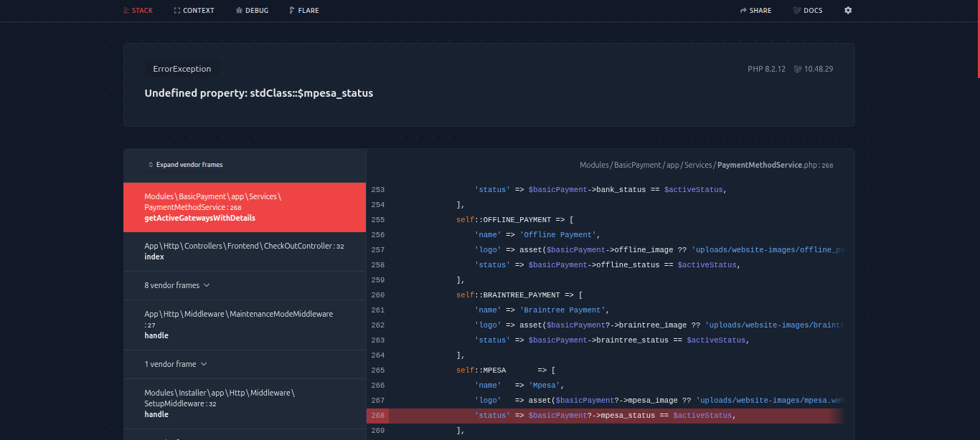Switch to the Stack tab
Image resolution: width=980 pixels, height=440 pixels.
tap(137, 11)
